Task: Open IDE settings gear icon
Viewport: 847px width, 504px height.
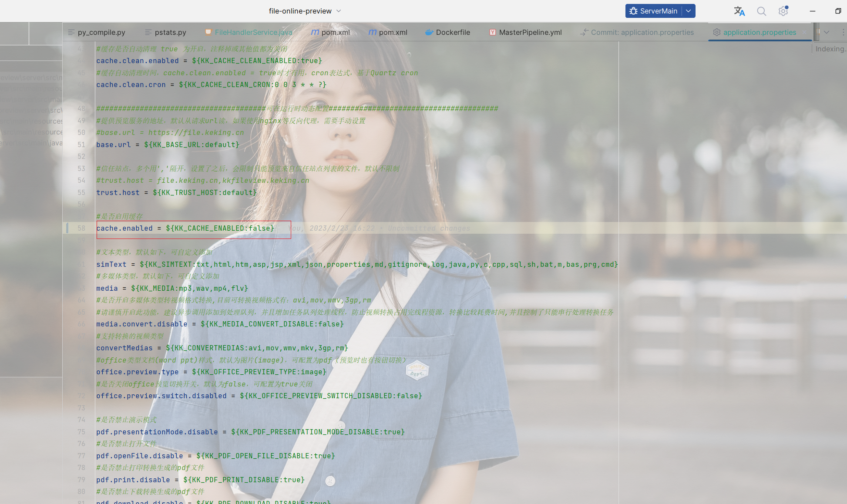Action: coord(783,11)
